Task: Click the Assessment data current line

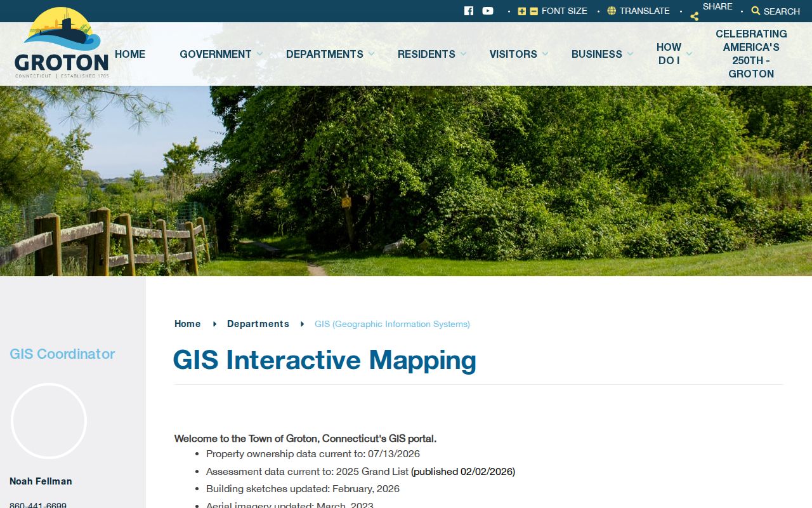Action: 360,472
